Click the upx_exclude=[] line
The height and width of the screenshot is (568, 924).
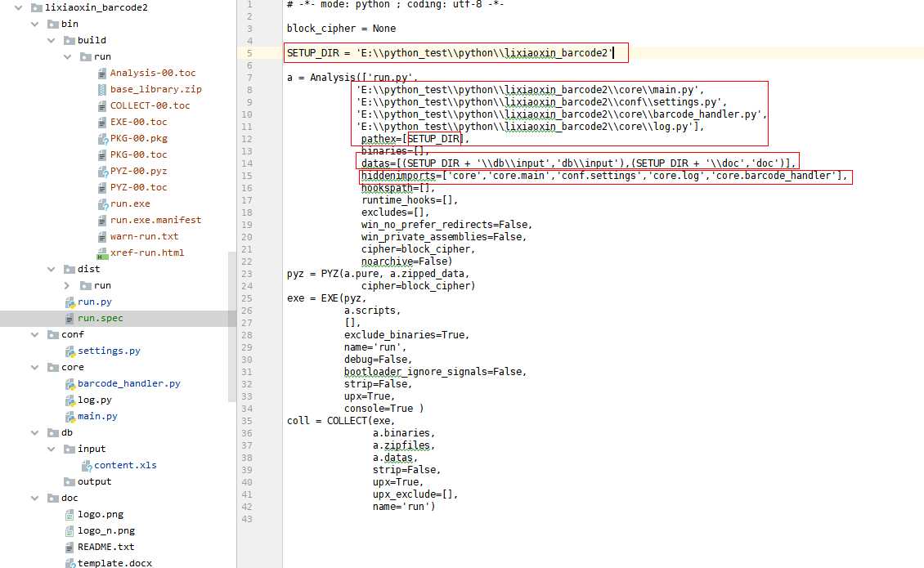415,494
